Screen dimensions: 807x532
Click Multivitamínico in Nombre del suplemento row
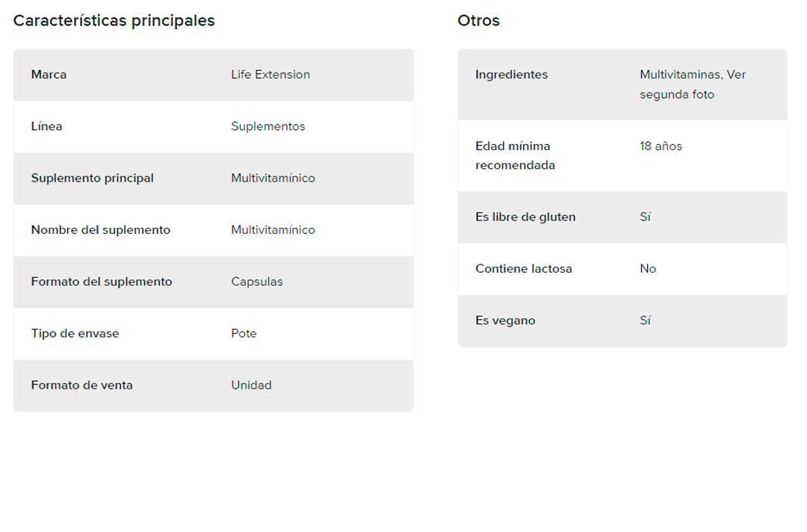(273, 230)
